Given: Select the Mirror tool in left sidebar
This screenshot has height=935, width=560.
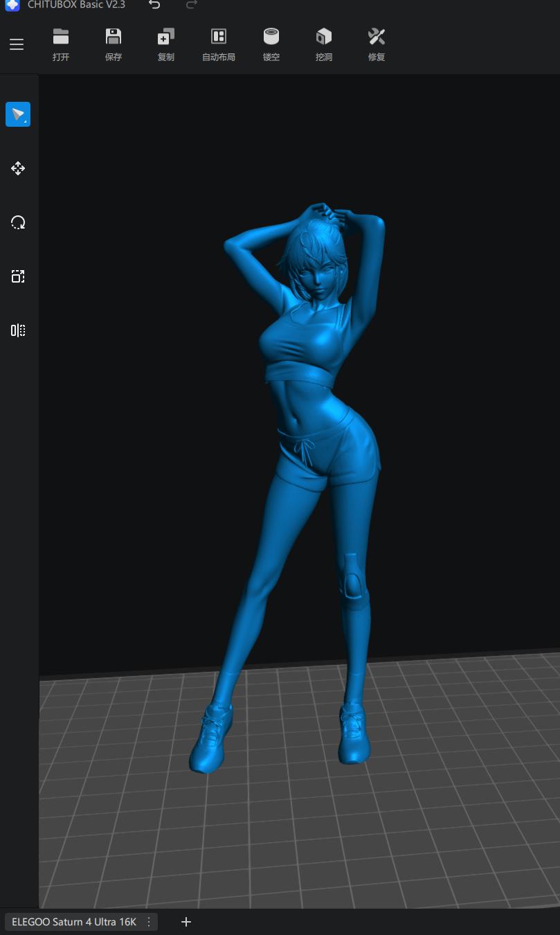Looking at the screenshot, I should click(x=18, y=330).
